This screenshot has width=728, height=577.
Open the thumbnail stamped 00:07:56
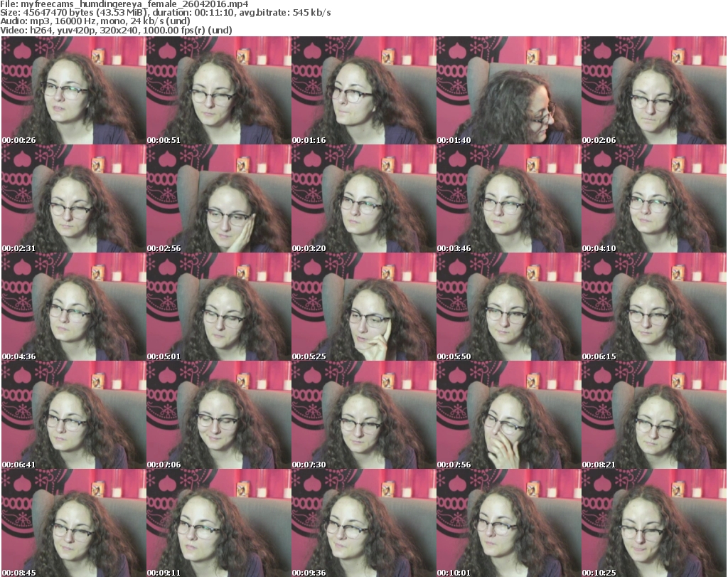508,415
